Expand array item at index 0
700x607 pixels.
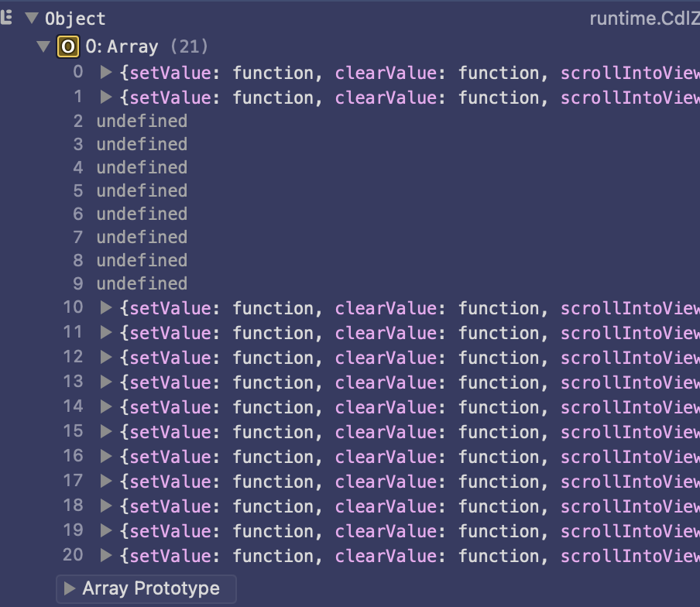106,73
